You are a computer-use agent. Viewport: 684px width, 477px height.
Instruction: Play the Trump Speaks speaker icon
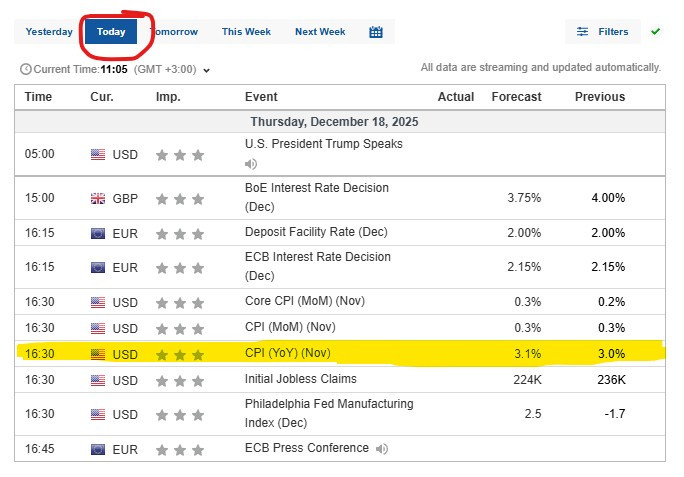[x=251, y=164]
